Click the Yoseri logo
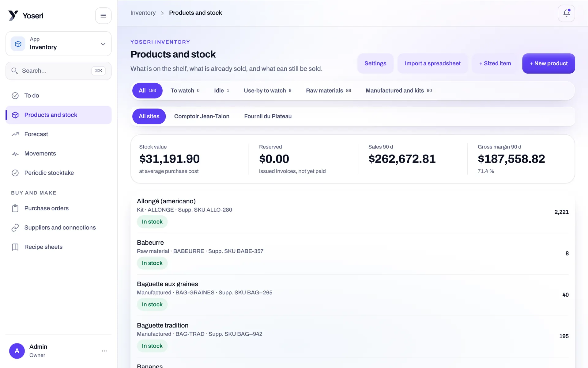Viewport: 588px width, 368px height. click(26, 16)
